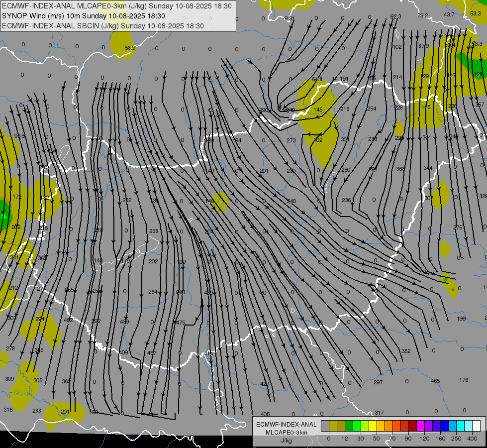
Task: Click the map value 405
Action: pyautogui.click(x=265, y=414)
